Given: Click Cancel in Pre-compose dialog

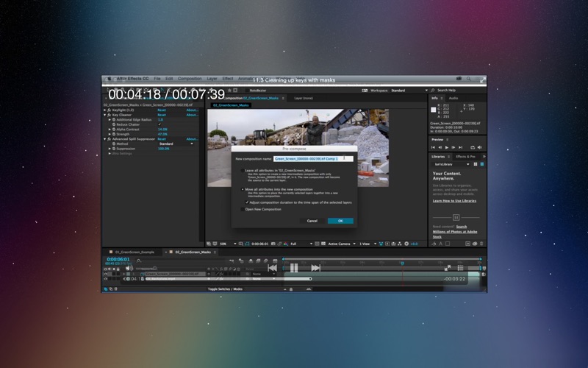Looking at the screenshot, I should pos(312,221).
